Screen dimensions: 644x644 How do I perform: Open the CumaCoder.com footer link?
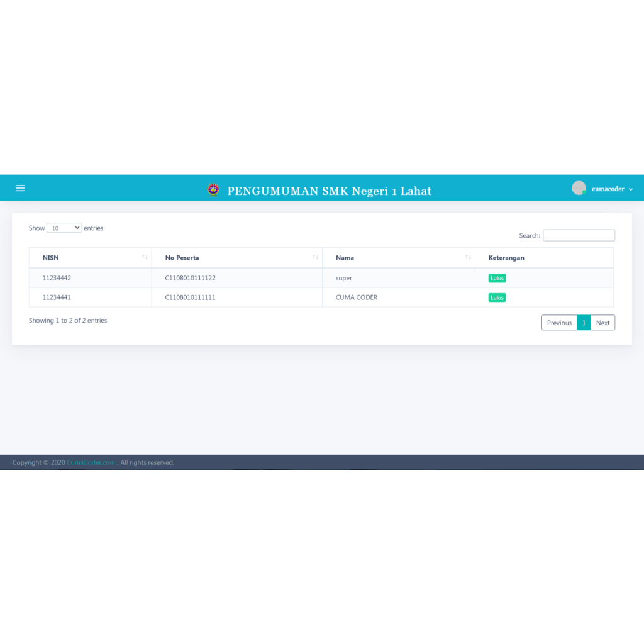pyautogui.click(x=91, y=462)
